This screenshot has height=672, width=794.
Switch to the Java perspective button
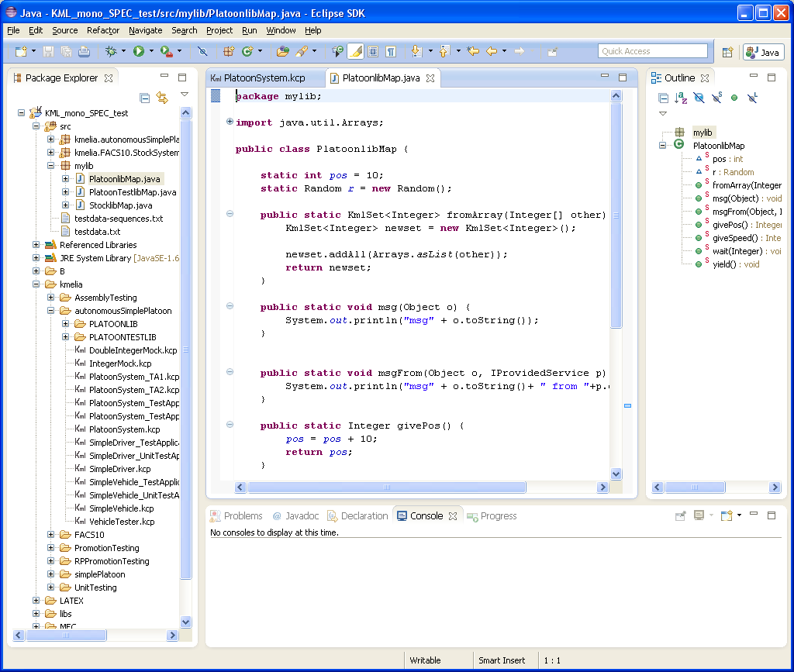763,52
